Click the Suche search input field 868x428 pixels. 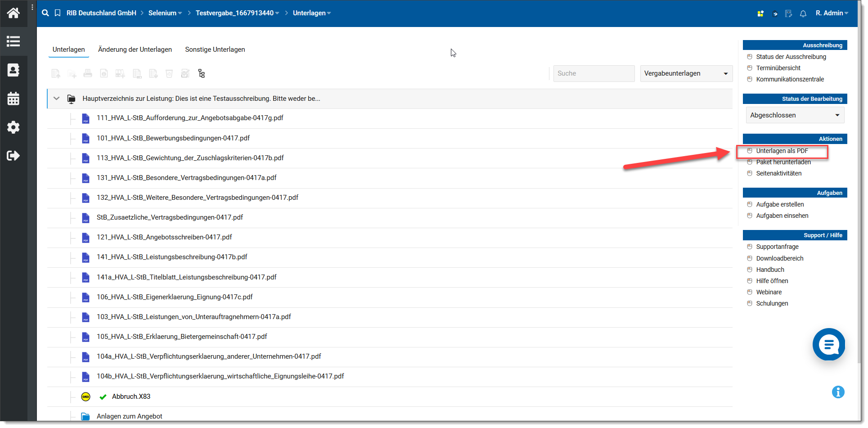point(594,73)
